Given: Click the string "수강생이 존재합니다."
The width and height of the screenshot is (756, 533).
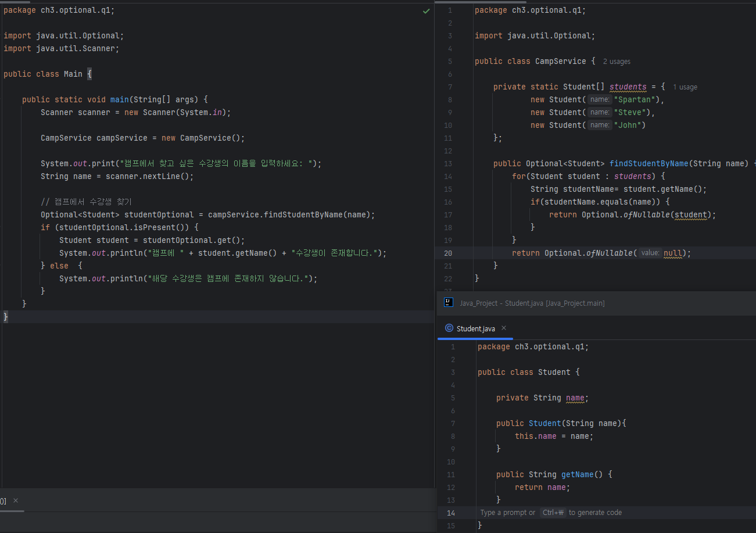Looking at the screenshot, I should click(334, 253).
